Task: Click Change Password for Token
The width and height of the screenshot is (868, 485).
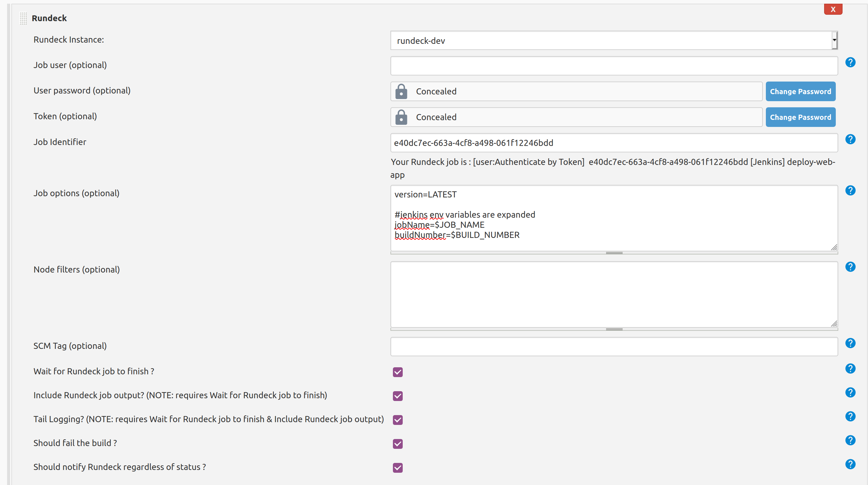Action: [x=800, y=117]
